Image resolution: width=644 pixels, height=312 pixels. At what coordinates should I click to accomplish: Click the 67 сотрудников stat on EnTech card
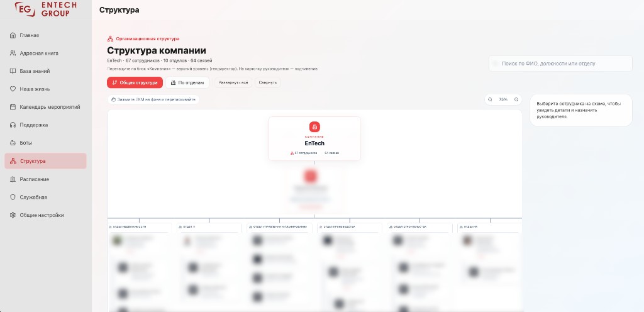(x=304, y=153)
